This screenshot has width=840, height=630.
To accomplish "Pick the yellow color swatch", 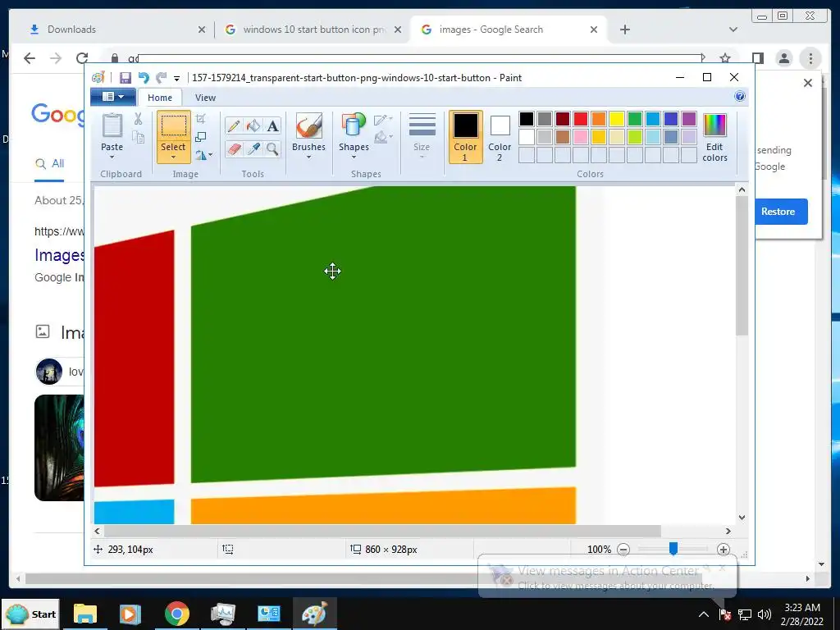I will (617, 119).
